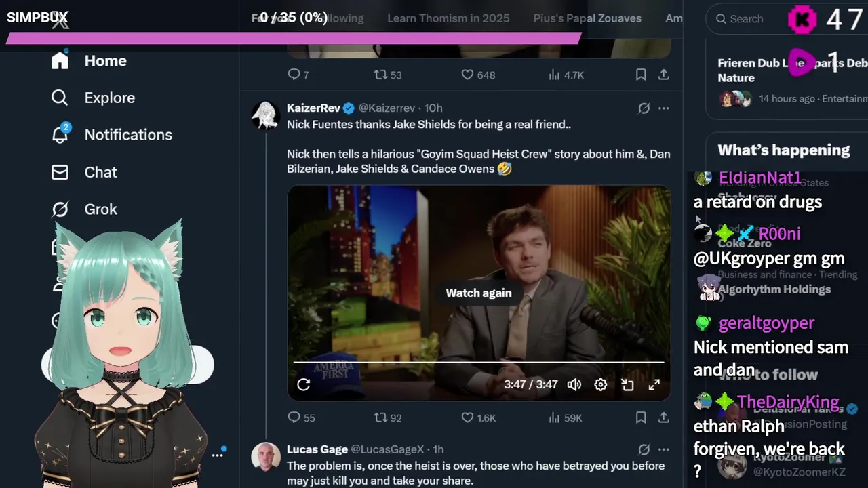Like the top post with 648 likes
Viewport: 868px width, 488px height.
click(x=478, y=75)
